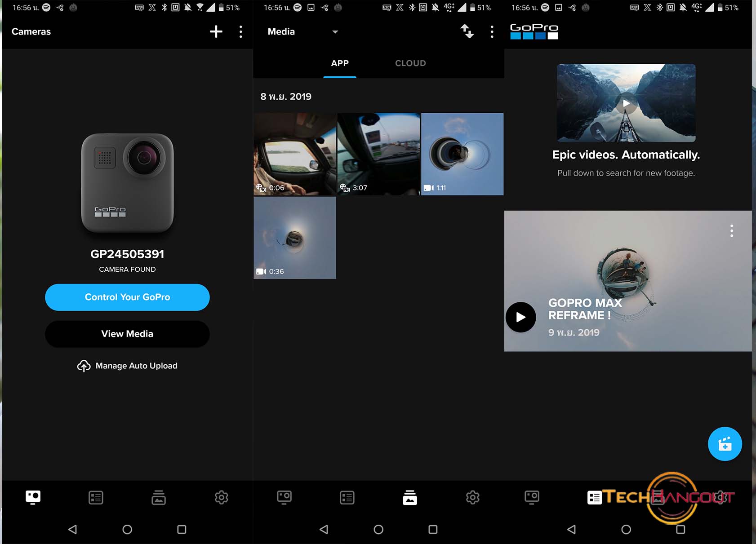This screenshot has width=756, height=544.
Task: Open stories list tab in Cameras screen bottom bar
Action: 96,497
